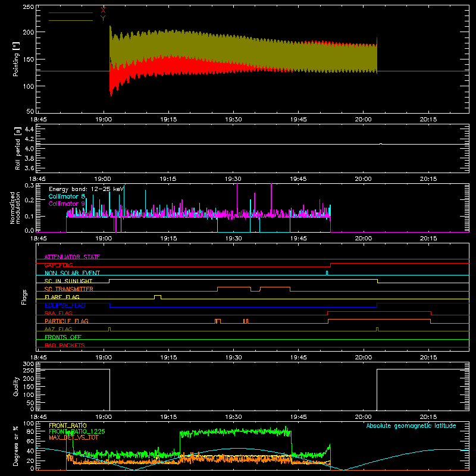Select the red 'X' legend label
This screenshot has height=476, width=476.
click(x=103, y=11)
